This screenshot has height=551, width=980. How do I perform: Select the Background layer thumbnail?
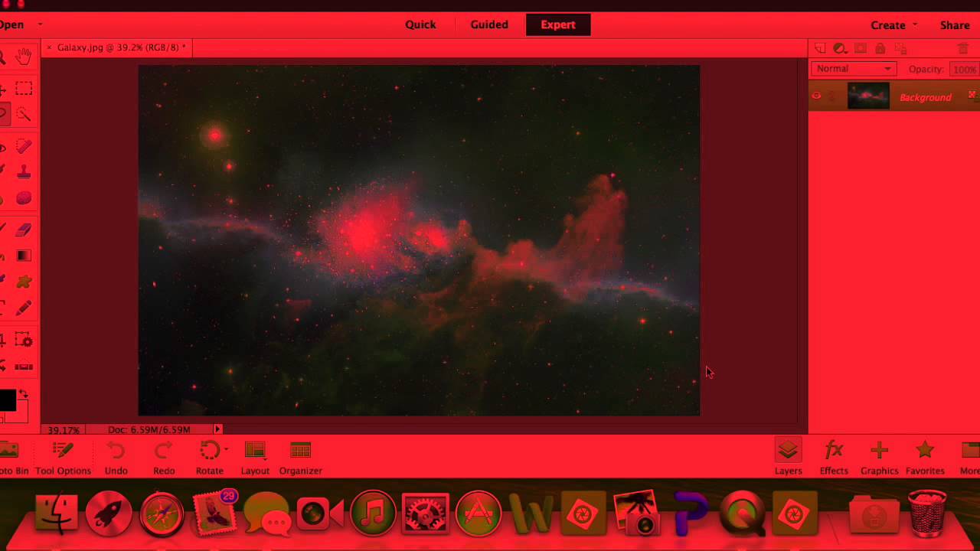coord(868,96)
